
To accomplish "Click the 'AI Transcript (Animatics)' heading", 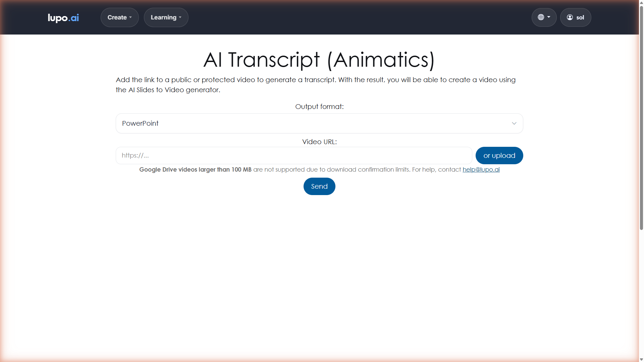I will pos(319,60).
